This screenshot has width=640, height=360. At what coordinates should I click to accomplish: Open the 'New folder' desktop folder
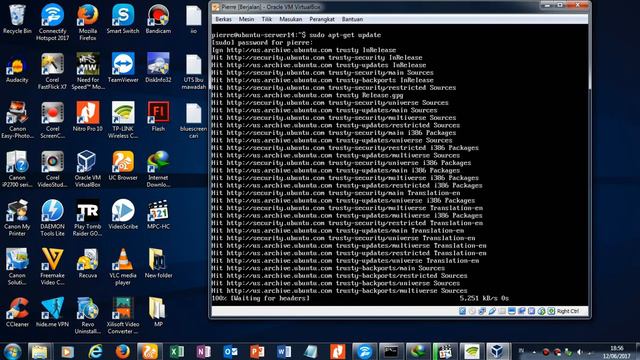point(158,264)
